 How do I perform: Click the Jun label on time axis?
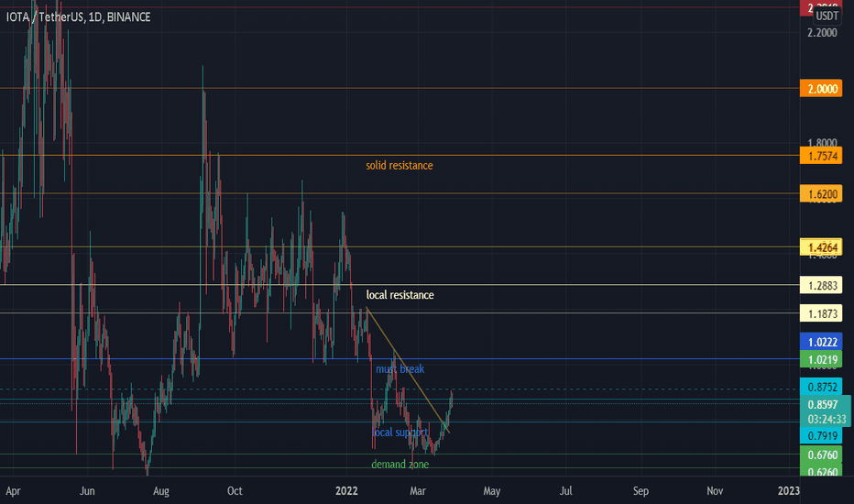pyautogui.click(x=87, y=491)
